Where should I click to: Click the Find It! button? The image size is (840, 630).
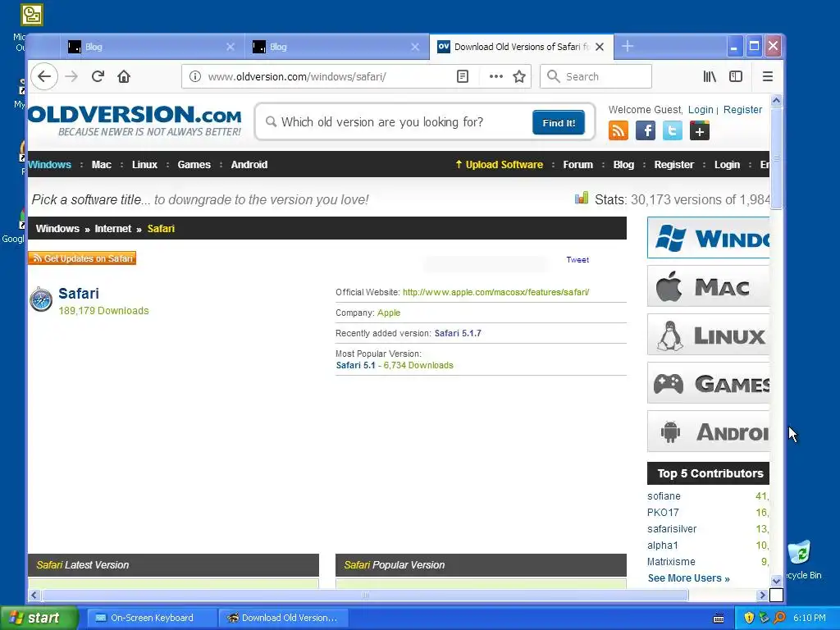click(x=559, y=123)
